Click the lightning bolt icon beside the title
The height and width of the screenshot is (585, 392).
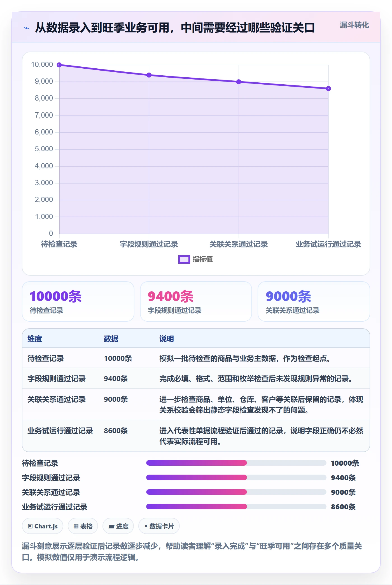(x=27, y=28)
